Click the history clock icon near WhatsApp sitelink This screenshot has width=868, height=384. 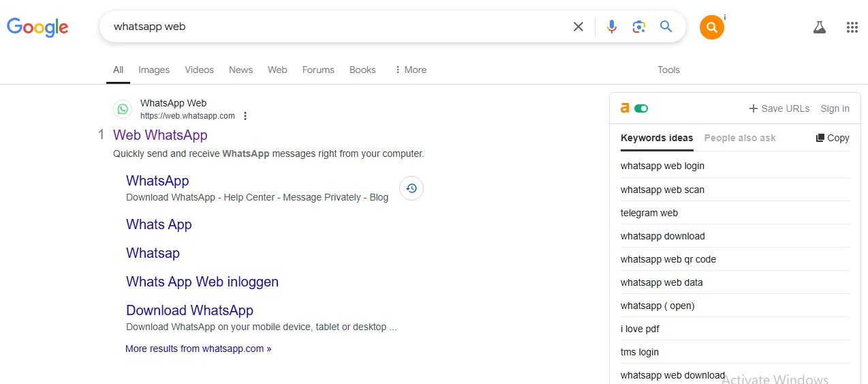(x=412, y=188)
